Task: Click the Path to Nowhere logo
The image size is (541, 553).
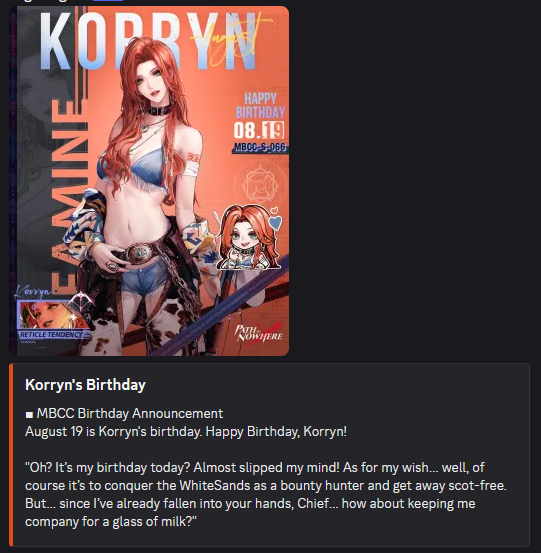Action: tap(259, 333)
